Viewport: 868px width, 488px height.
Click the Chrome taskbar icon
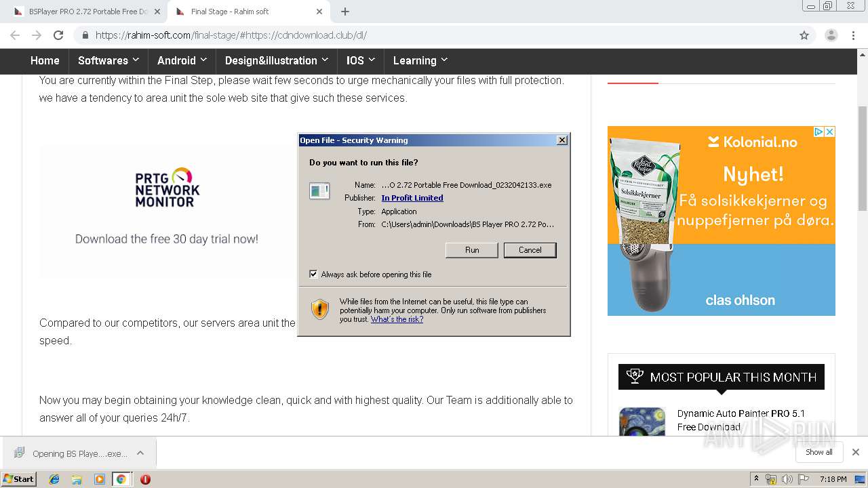tap(121, 479)
